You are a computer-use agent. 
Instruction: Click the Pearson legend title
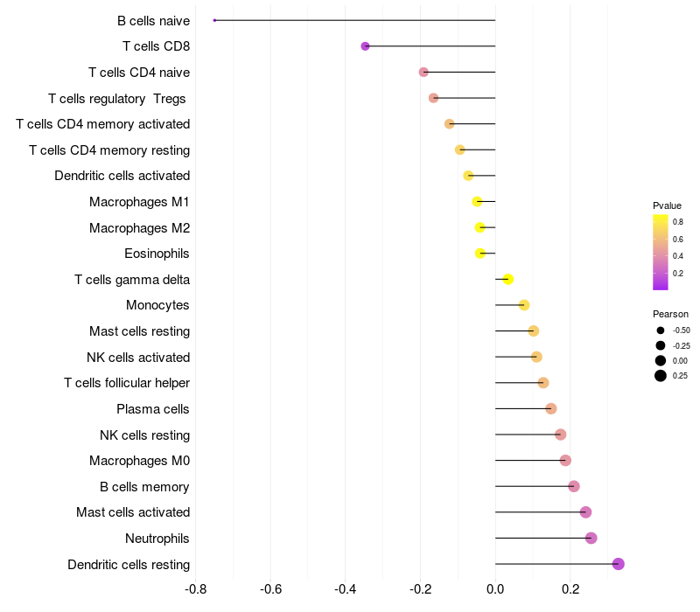(670, 314)
